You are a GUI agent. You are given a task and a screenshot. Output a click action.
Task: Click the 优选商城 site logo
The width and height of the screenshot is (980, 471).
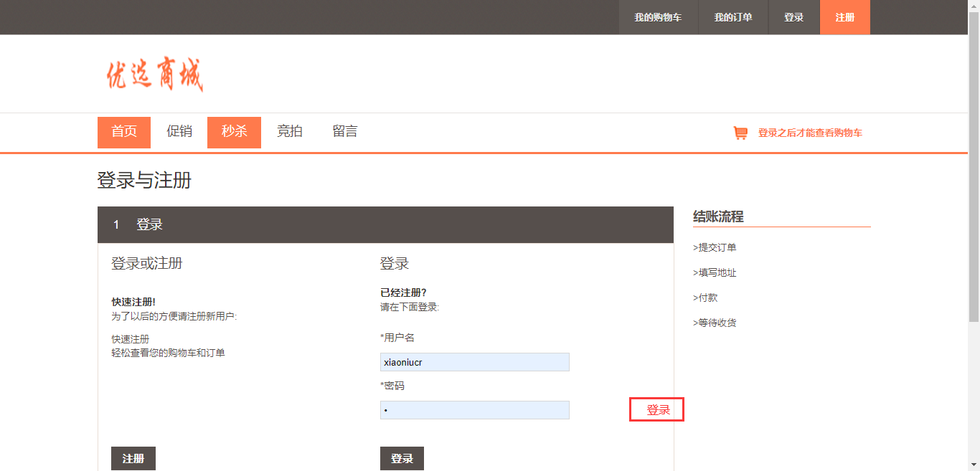click(155, 75)
